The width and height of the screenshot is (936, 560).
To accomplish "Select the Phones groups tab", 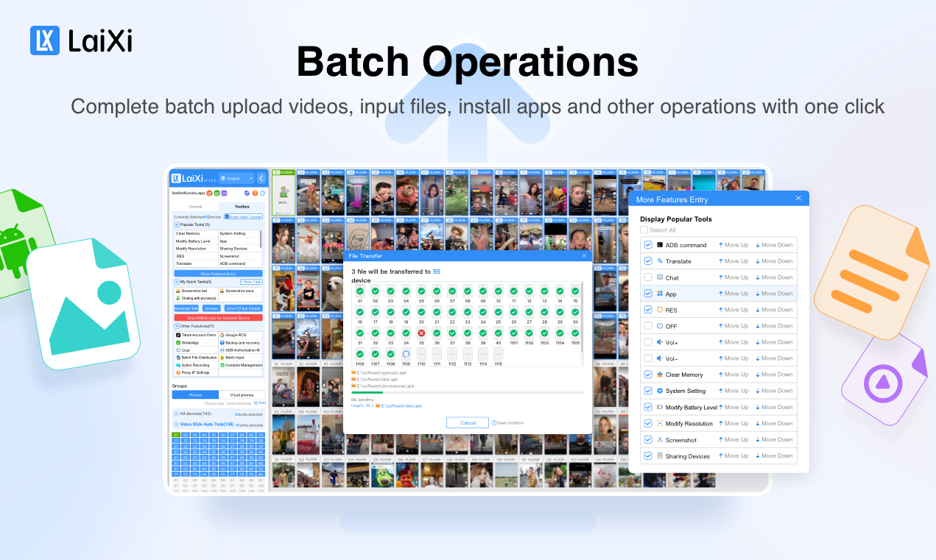I will (195, 395).
